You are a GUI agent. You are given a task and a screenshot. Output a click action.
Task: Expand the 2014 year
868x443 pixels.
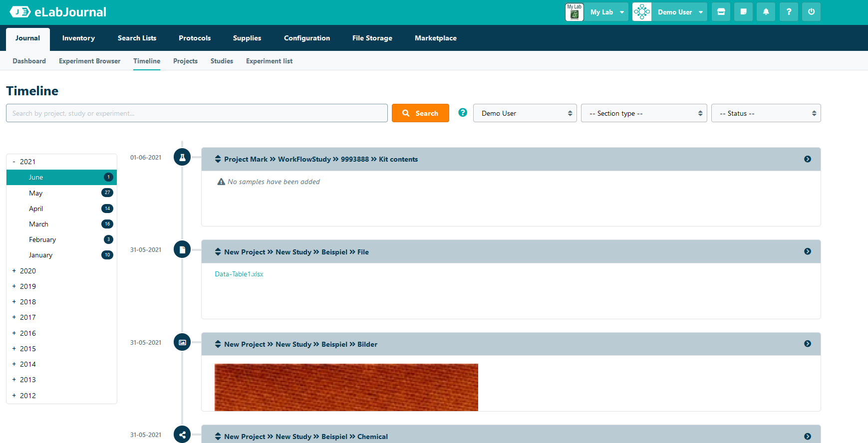(x=14, y=364)
